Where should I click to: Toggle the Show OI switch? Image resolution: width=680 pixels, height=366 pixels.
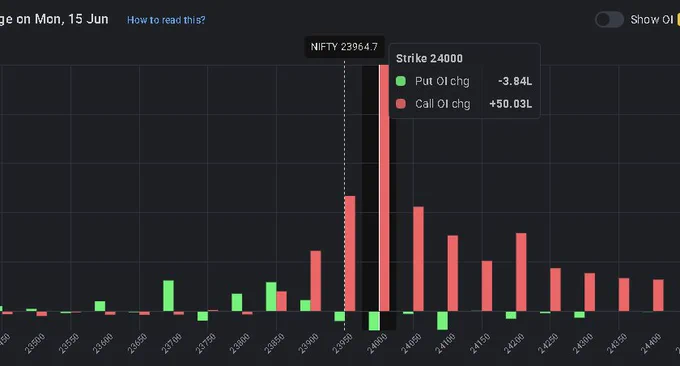(x=609, y=20)
